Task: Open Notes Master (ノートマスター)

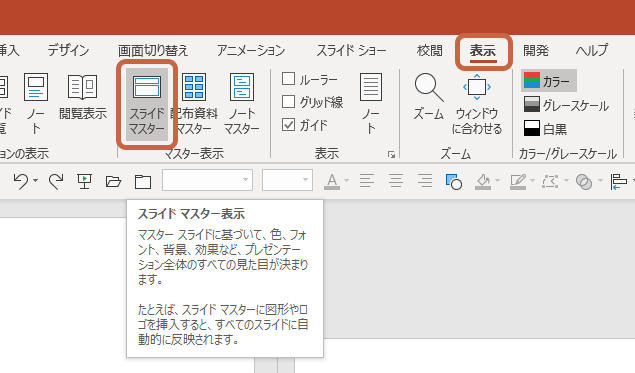Action: tap(242, 104)
